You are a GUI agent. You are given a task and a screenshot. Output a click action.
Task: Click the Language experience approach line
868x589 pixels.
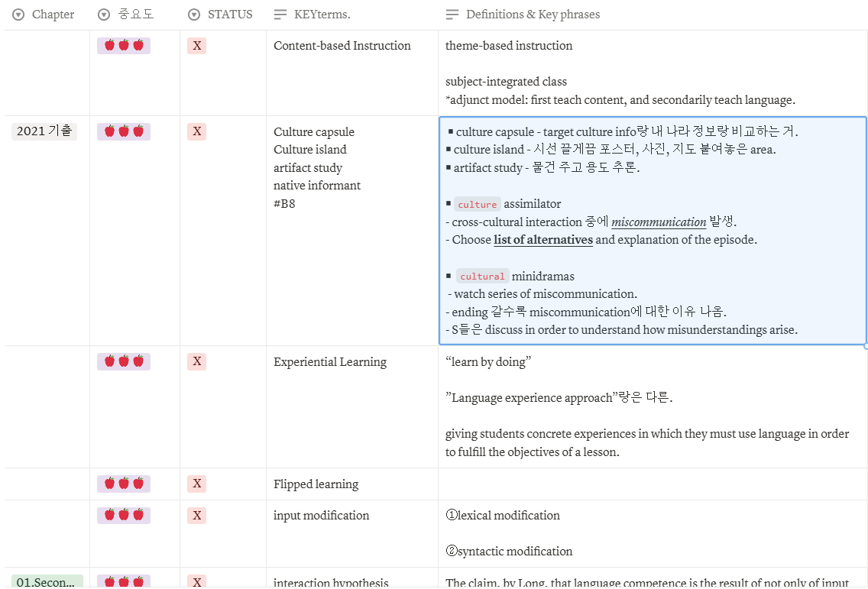(559, 397)
